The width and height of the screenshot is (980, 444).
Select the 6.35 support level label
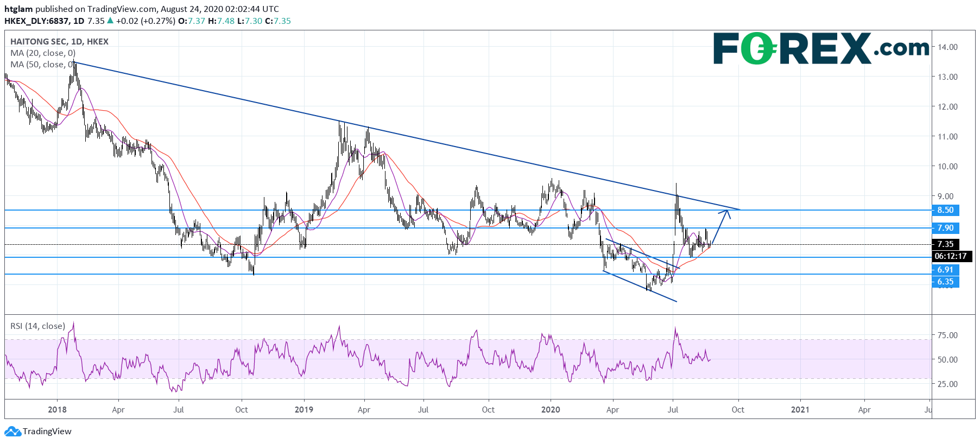945,282
